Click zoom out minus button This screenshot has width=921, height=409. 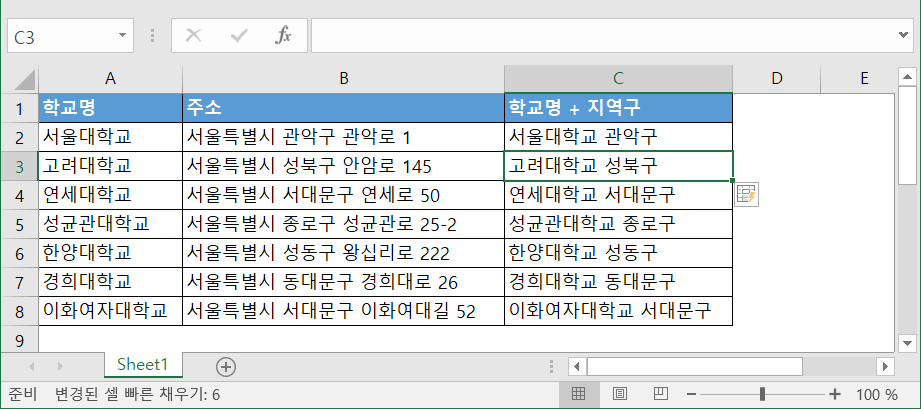click(x=692, y=394)
